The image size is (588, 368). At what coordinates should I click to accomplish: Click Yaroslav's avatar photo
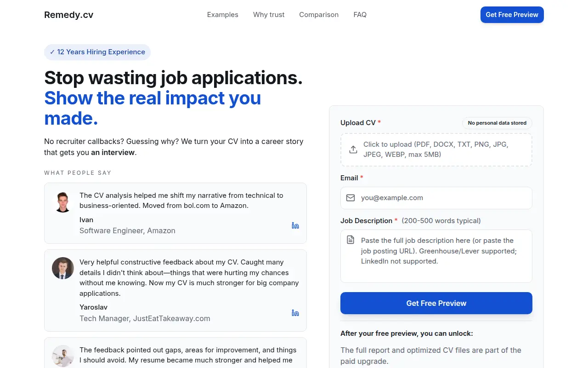click(63, 268)
